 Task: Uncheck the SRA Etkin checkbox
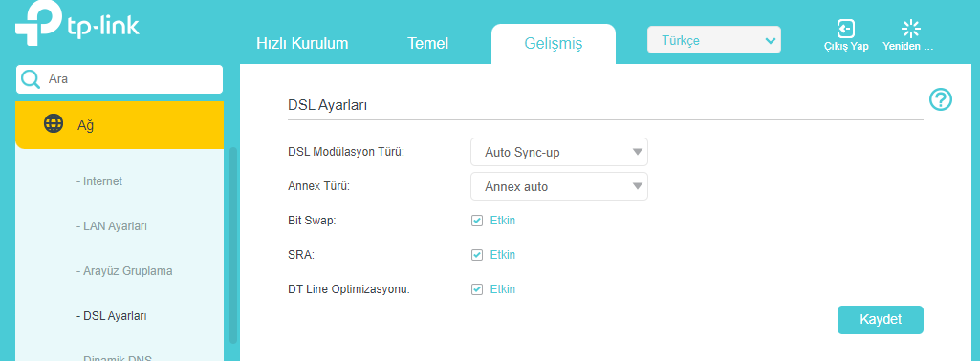pyautogui.click(x=477, y=255)
